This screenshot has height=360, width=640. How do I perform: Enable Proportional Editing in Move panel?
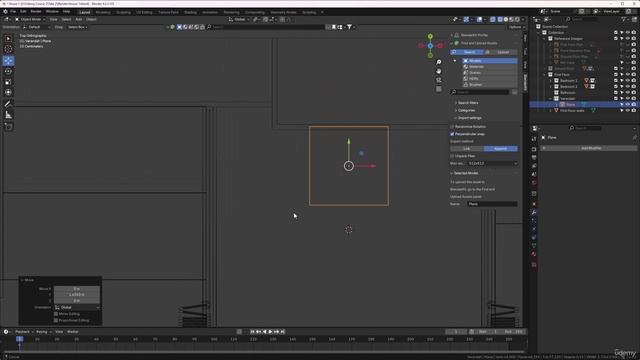tap(56, 320)
